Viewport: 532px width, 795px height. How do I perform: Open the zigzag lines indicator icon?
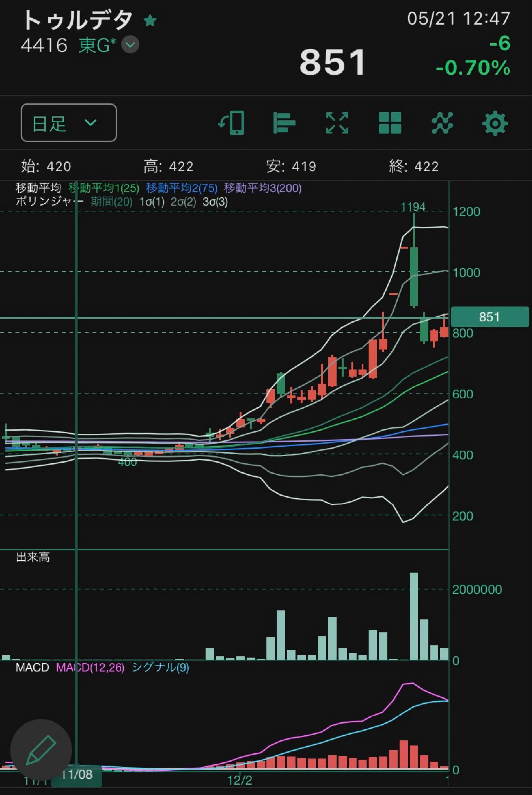click(442, 123)
